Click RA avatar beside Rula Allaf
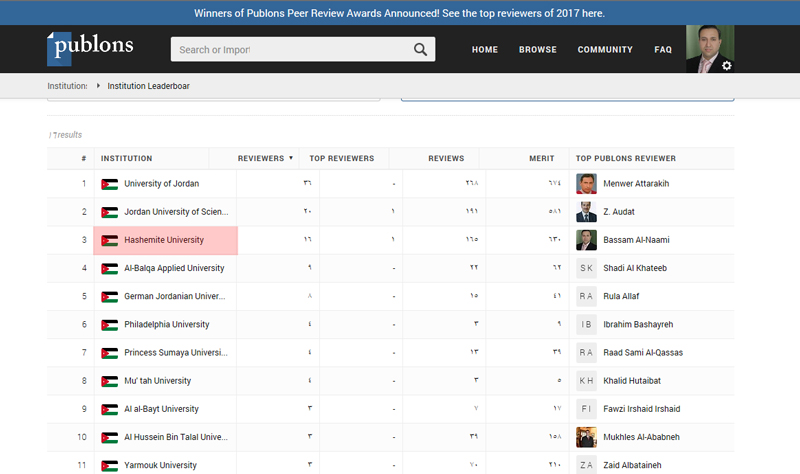The height and width of the screenshot is (474, 800). click(586, 296)
